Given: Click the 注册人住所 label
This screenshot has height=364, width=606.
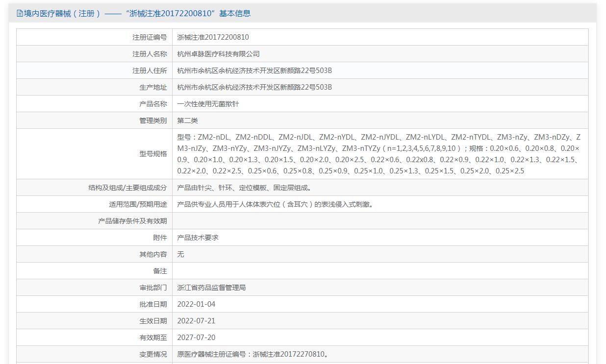Looking at the screenshot, I should [x=150, y=71].
